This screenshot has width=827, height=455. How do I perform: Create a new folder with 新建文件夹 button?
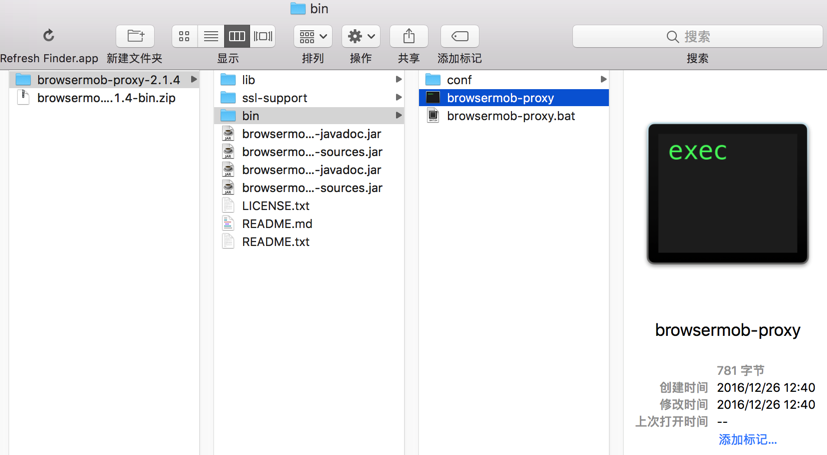point(135,36)
